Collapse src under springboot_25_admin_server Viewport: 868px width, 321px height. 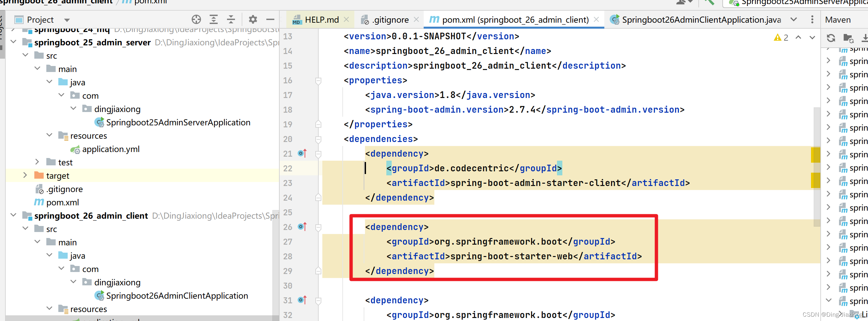pos(25,55)
